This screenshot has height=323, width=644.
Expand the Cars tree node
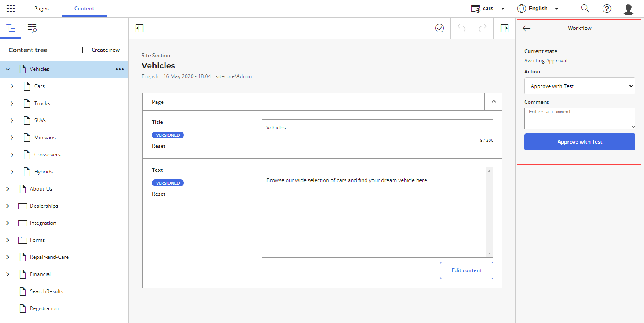pyautogui.click(x=12, y=86)
